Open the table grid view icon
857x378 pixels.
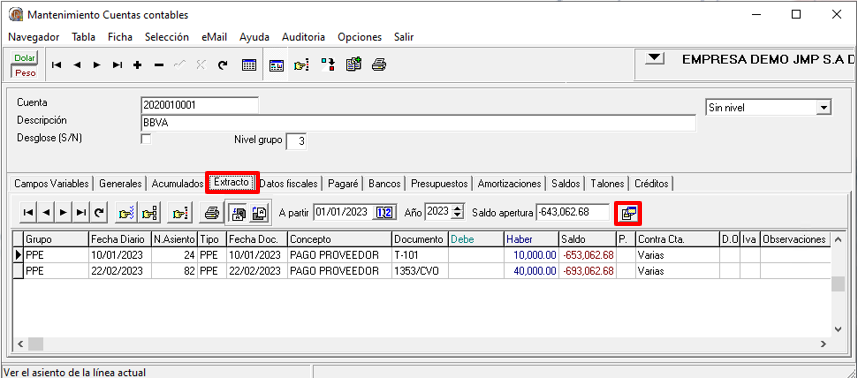pyautogui.click(x=249, y=65)
